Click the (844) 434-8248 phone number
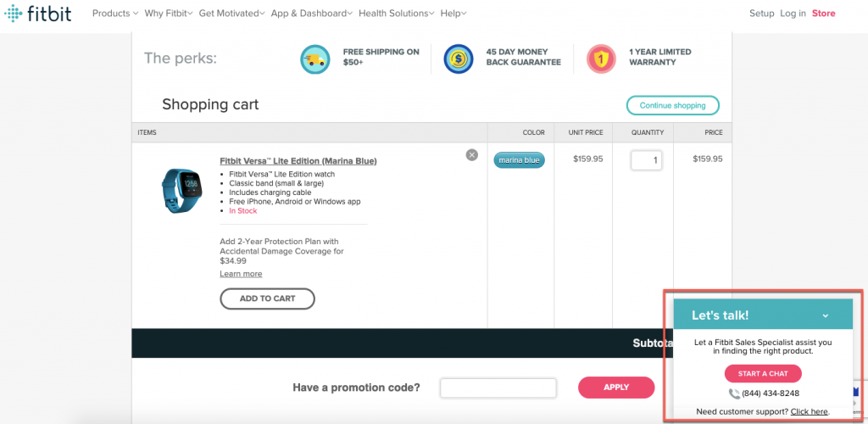Screen dimensions: 868x424 [770, 393]
